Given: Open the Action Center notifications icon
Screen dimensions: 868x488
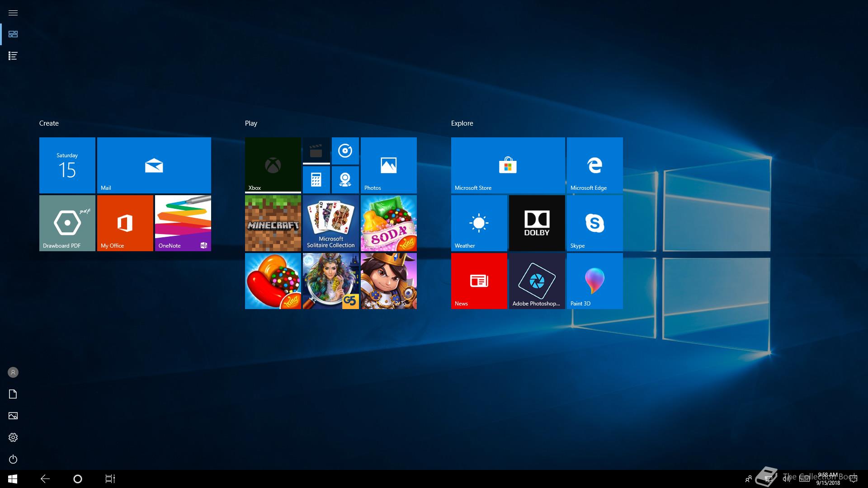Looking at the screenshot, I should 854,479.
